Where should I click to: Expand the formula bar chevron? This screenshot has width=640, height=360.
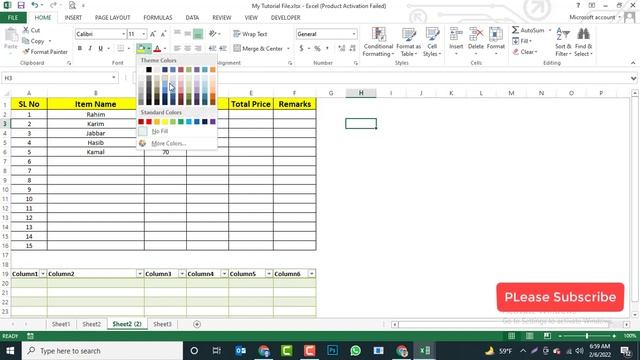pyautogui.click(x=633, y=78)
